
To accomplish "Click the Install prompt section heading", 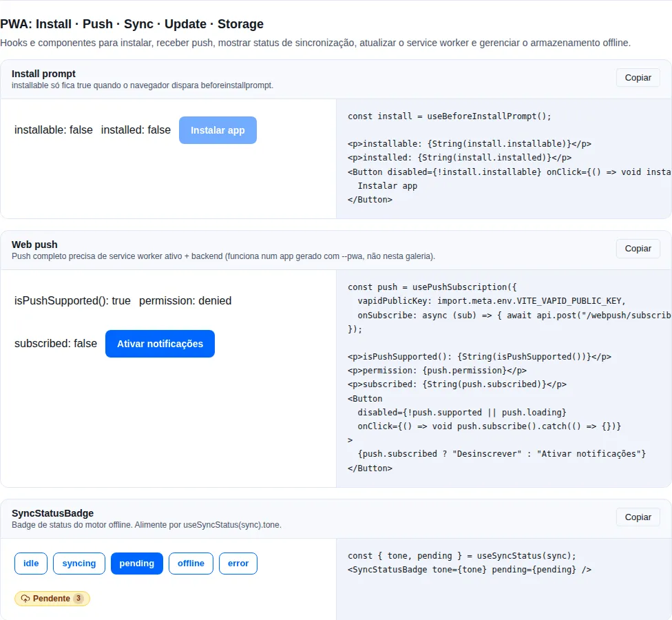I will tap(43, 74).
